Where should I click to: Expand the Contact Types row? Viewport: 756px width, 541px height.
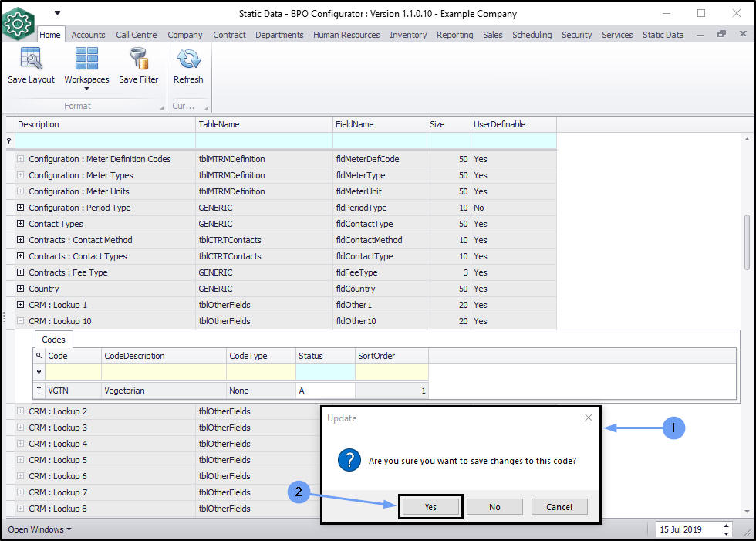coord(21,224)
